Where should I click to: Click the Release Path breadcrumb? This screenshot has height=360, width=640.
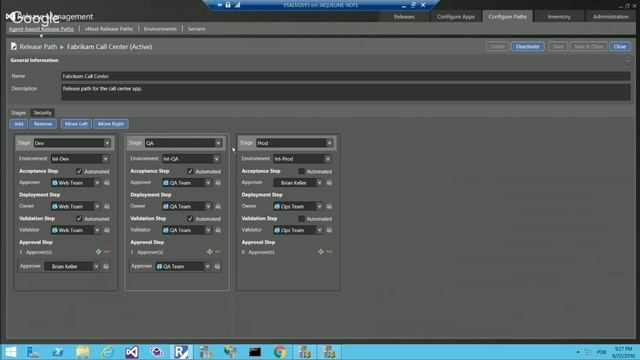(x=38, y=47)
